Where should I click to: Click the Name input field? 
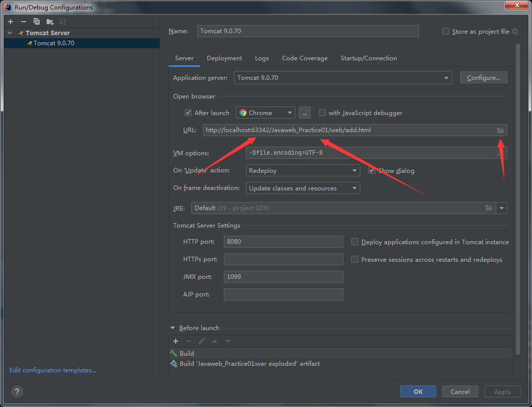308,31
